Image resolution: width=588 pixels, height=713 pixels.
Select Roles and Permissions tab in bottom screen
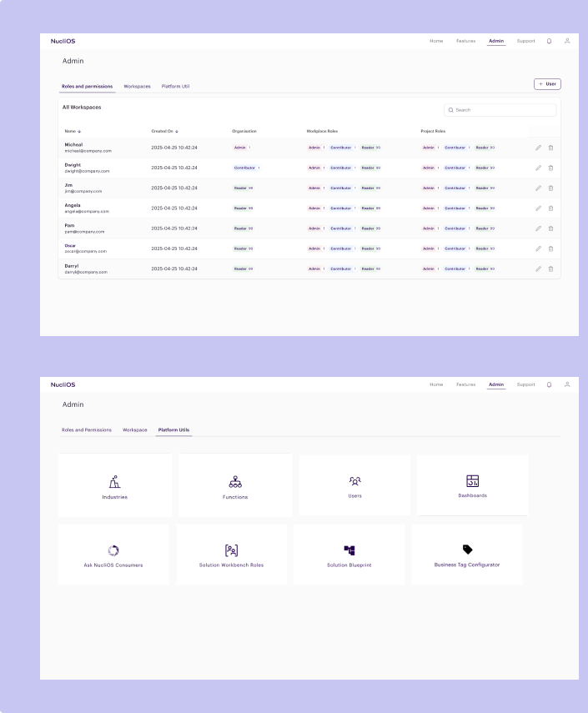tap(87, 429)
